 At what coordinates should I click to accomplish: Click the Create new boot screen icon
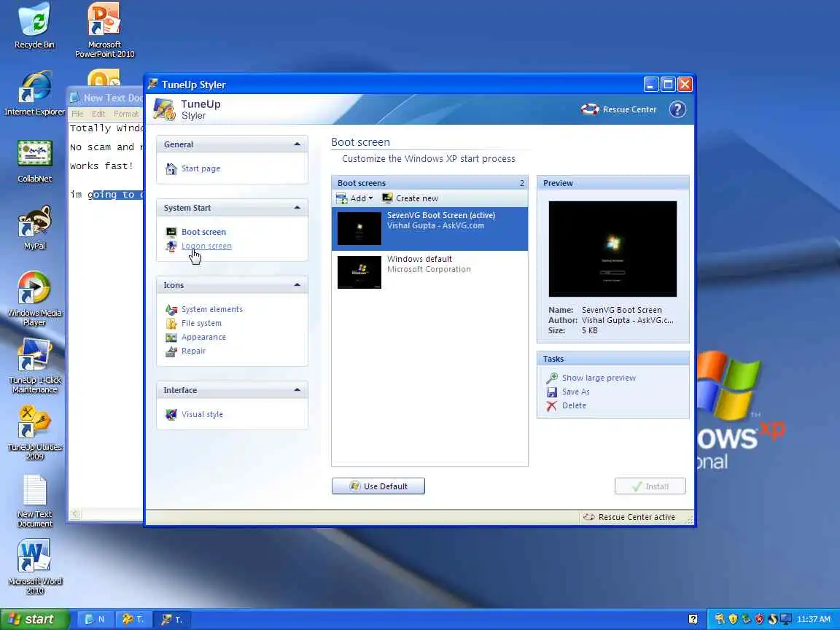click(386, 198)
